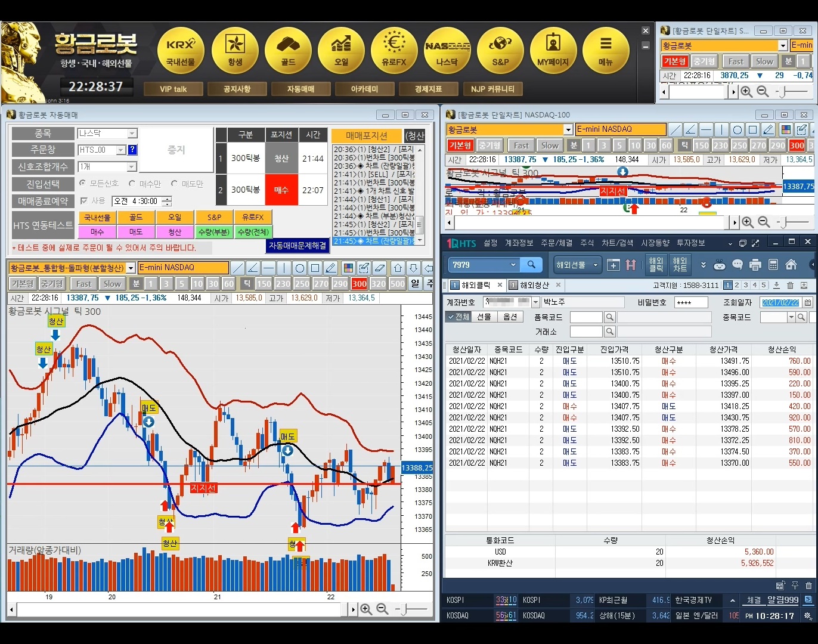Open the 오일 round icon

(x=341, y=50)
